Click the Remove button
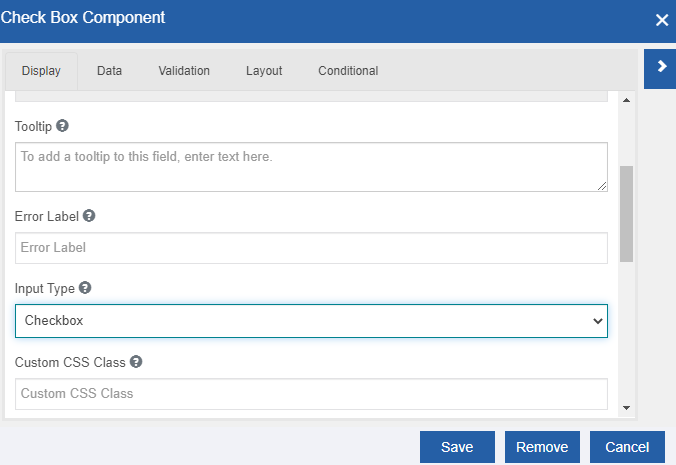 tap(542, 447)
